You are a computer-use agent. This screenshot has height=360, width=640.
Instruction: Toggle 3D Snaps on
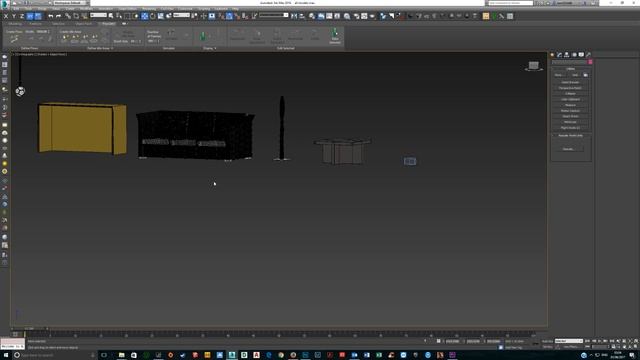pyautogui.click(x=221, y=16)
